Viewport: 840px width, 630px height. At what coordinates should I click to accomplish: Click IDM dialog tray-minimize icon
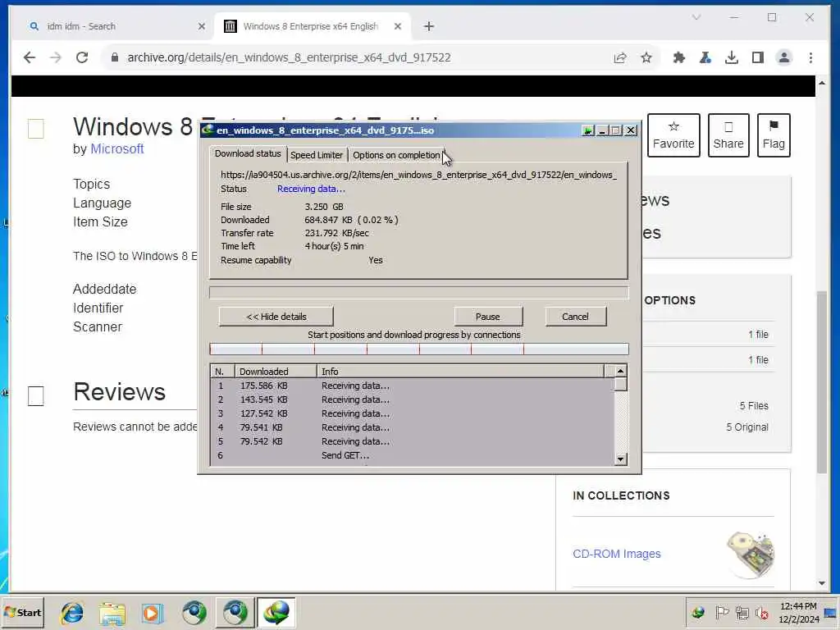[587, 130]
